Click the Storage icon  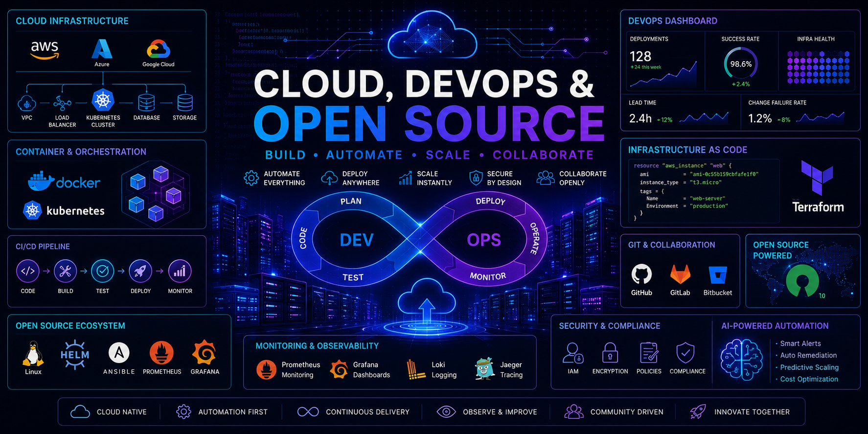click(185, 103)
